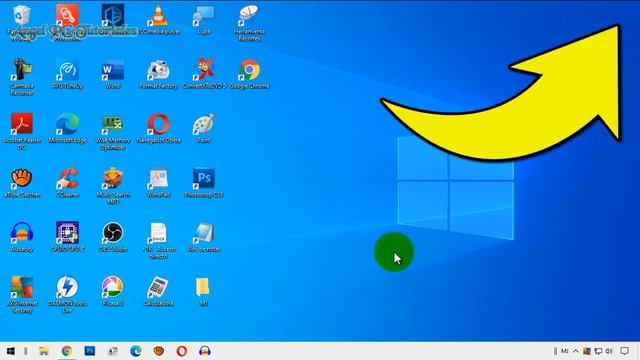Launch Camtasia Recorder desktop shortcut
640x360 pixels.
[22, 70]
